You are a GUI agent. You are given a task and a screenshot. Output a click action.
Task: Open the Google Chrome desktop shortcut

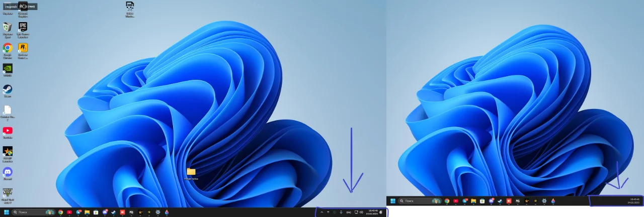pos(8,48)
